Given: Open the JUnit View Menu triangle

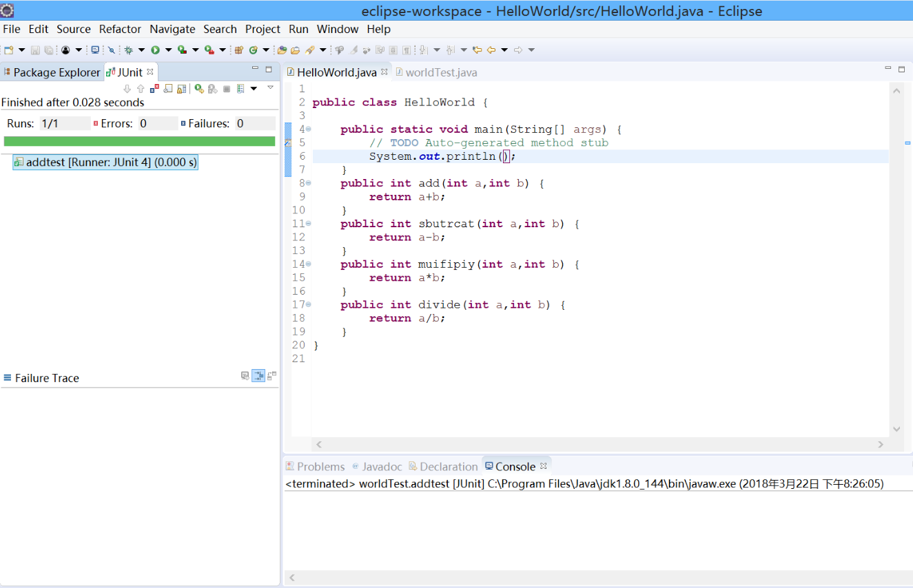Looking at the screenshot, I should coord(270,87).
